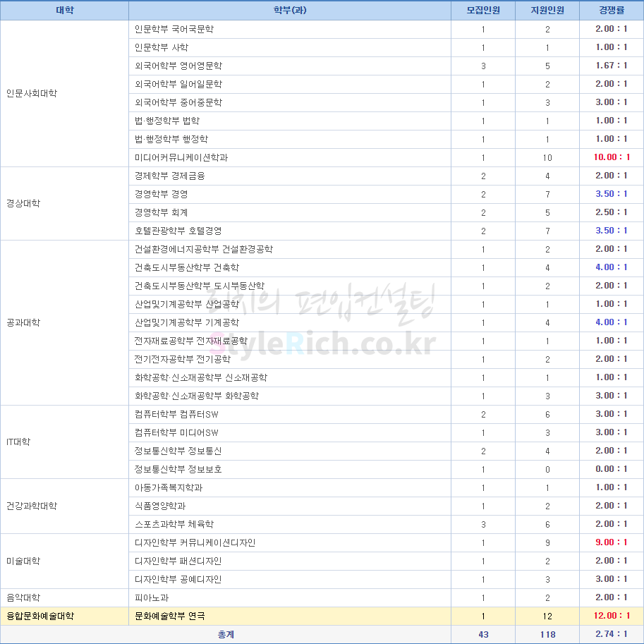The height and width of the screenshot is (644, 644).
Task: Click 법·행정학부 행정학 row
Action: point(386,139)
